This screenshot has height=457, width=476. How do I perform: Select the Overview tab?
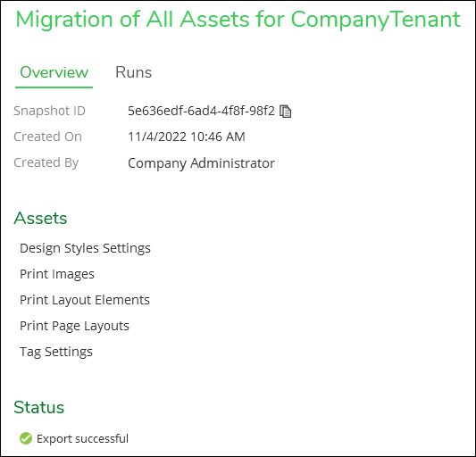pos(54,72)
